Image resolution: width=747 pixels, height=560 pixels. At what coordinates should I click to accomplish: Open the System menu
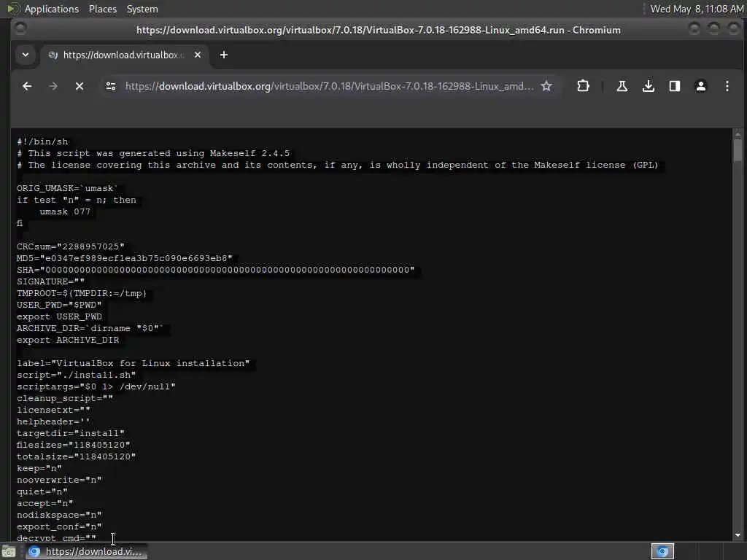point(142,9)
